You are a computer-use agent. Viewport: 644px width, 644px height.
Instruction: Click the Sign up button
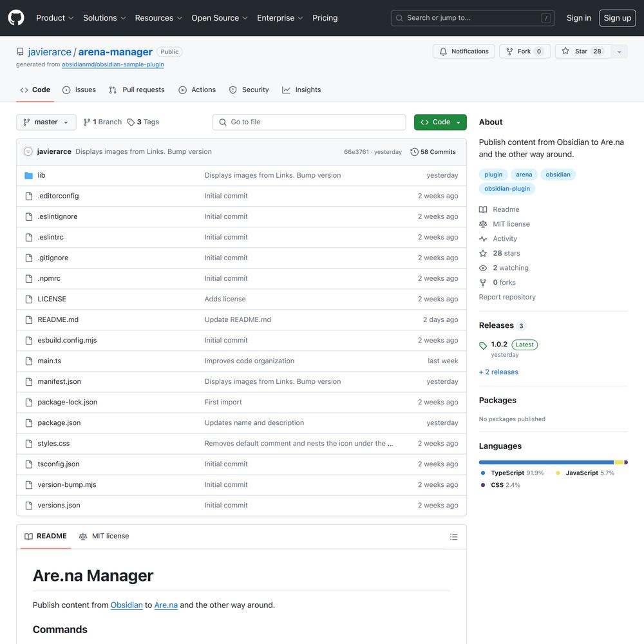click(x=617, y=18)
